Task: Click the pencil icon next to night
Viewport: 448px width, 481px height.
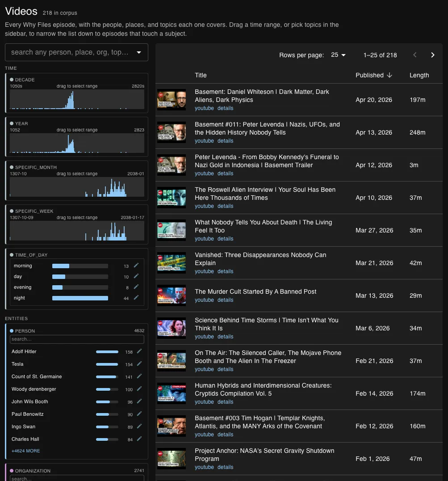Action: click(x=136, y=298)
